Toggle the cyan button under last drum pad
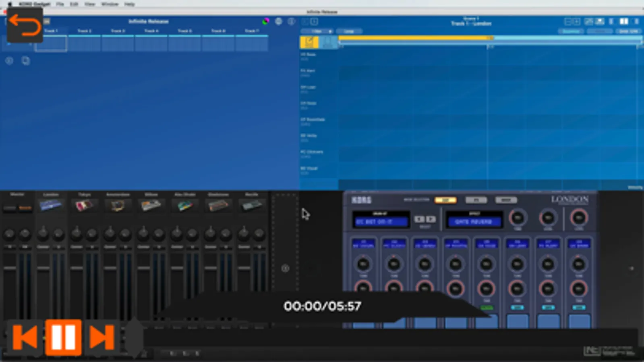The height and width of the screenshot is (362, 644). point(579,308)
